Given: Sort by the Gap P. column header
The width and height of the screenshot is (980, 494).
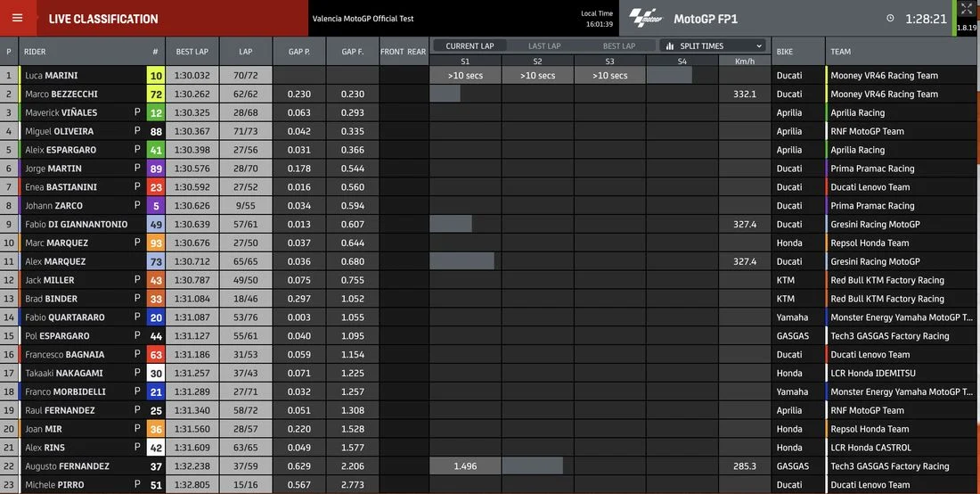Looking at the screenshot, I should click(x=298, y=52).
